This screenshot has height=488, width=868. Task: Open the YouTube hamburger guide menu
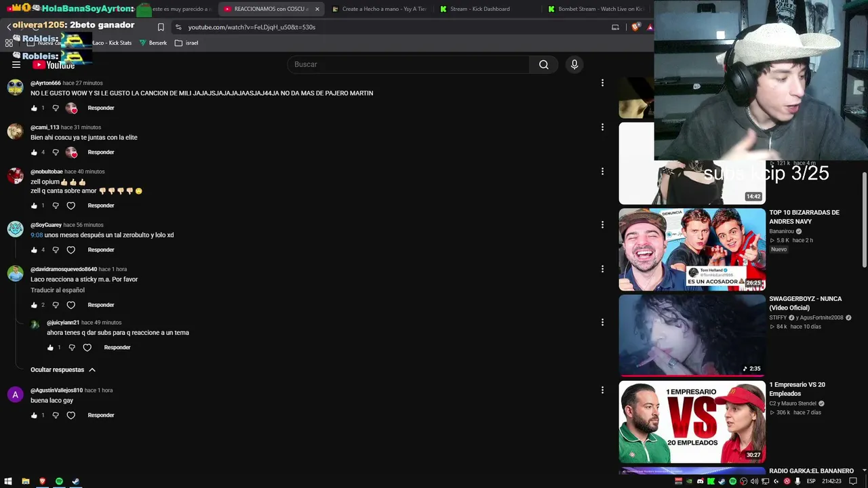coord(16,64)
